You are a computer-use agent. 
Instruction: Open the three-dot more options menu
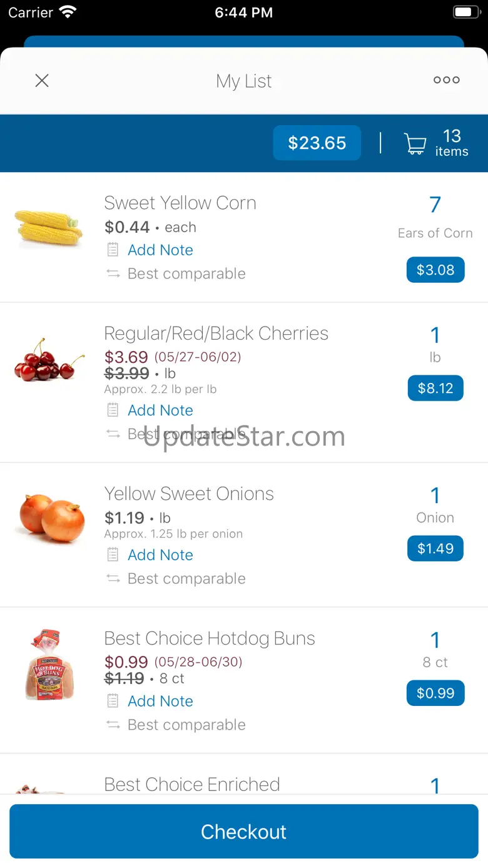point(446,80)
